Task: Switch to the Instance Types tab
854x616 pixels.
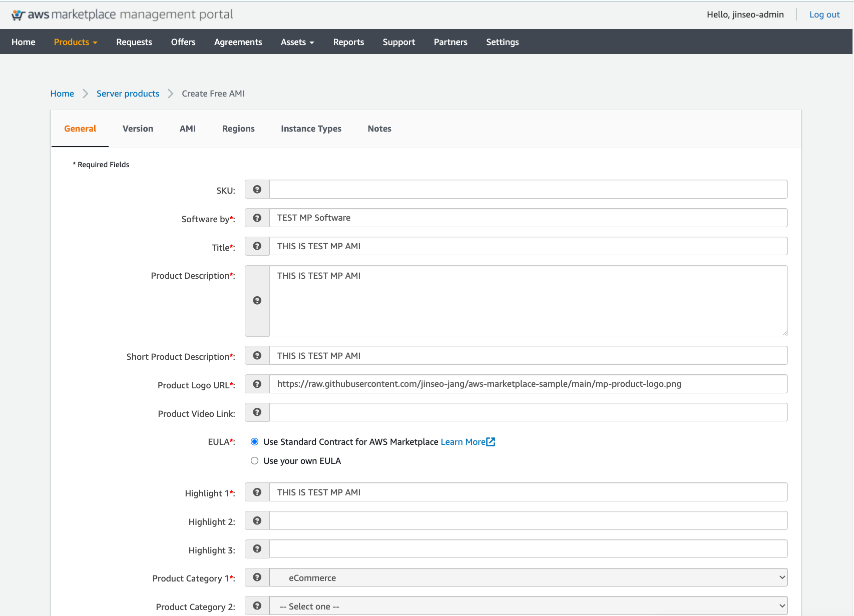Action: coord(311,129)
